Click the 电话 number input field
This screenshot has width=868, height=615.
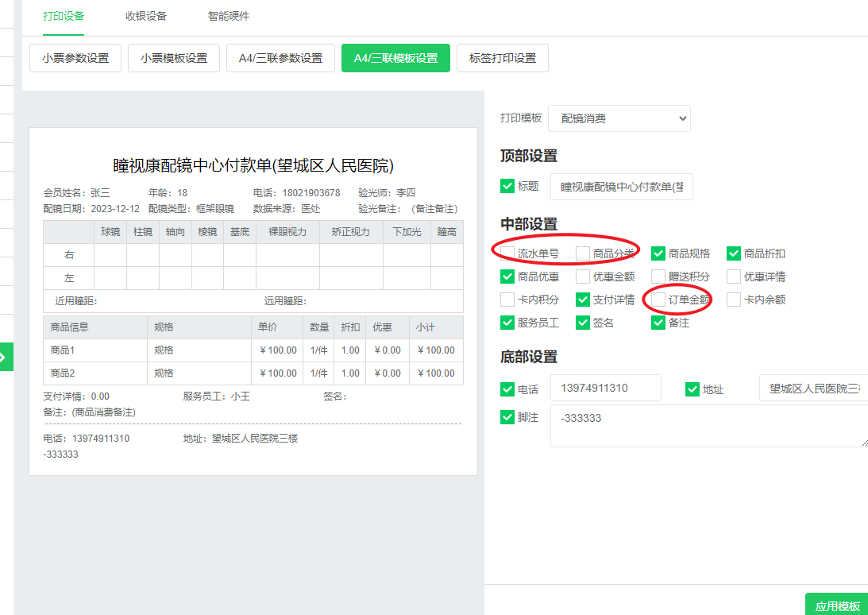pos(605,389)
